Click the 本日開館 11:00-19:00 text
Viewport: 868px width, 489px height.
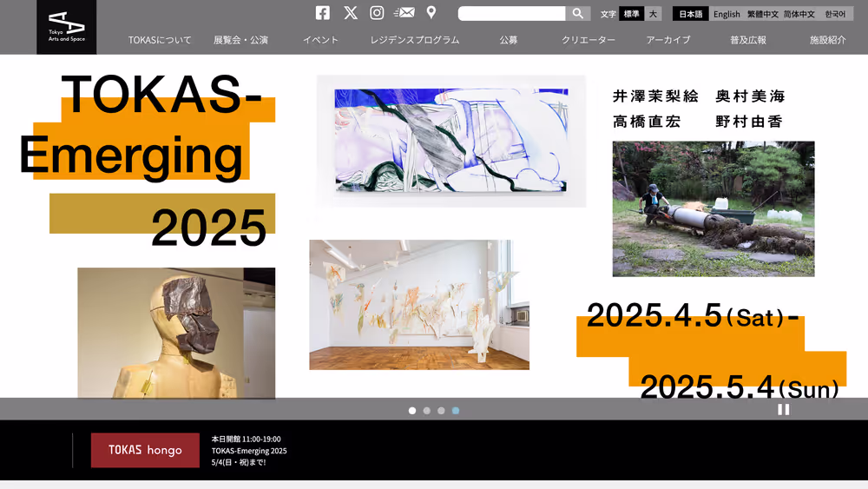tap(246, 439)
